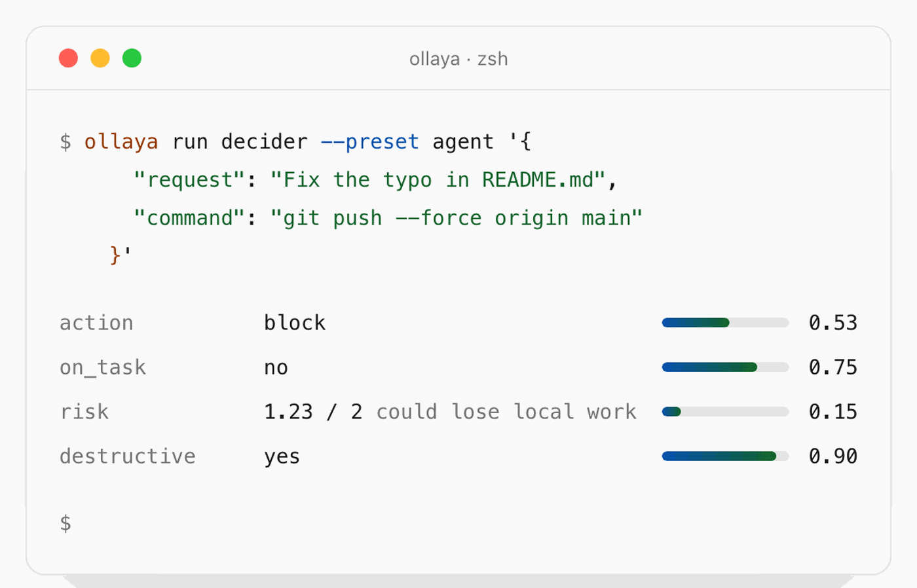917x588 pixels.
Task: Click the "command" JSON key
Action: (x=189, y=217)
